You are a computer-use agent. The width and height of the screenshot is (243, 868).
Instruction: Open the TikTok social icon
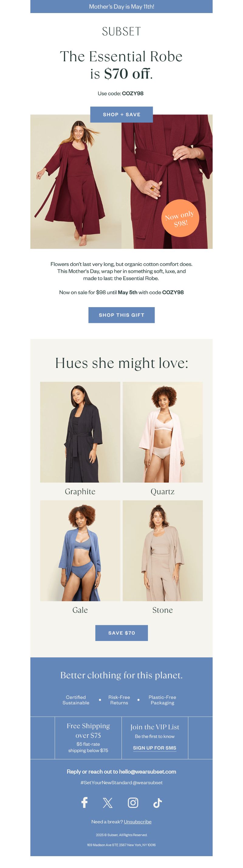point(157,803)
